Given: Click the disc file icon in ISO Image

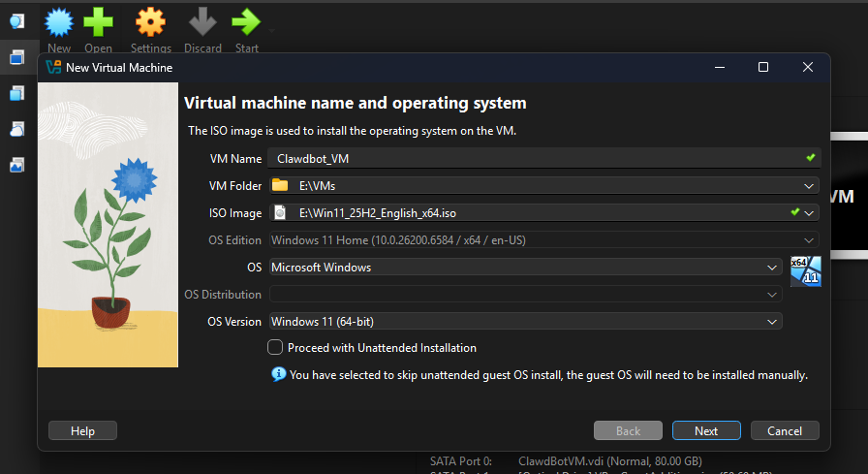Looking at the screenshot, I should pyautogui.click(x=280, y=212).
